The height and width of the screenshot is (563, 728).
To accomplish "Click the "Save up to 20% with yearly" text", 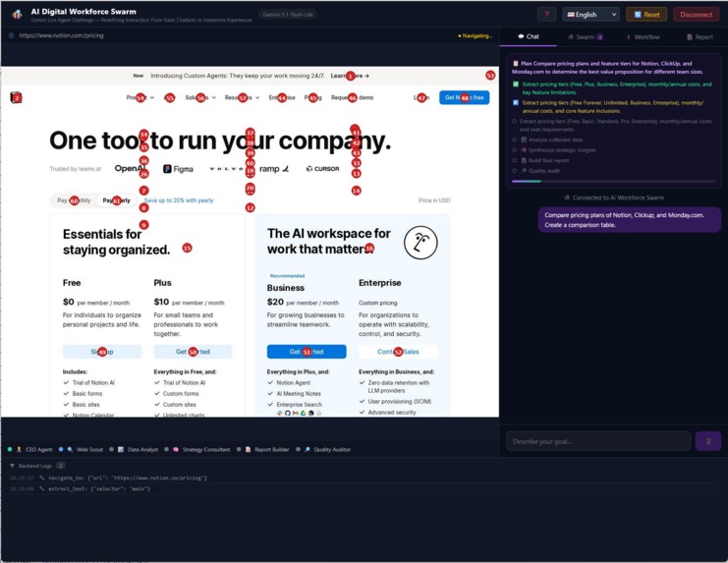I will (179, 200).
